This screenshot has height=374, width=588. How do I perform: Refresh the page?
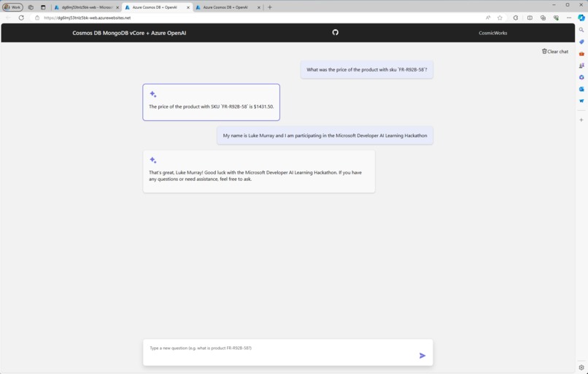tap(21, 17)
